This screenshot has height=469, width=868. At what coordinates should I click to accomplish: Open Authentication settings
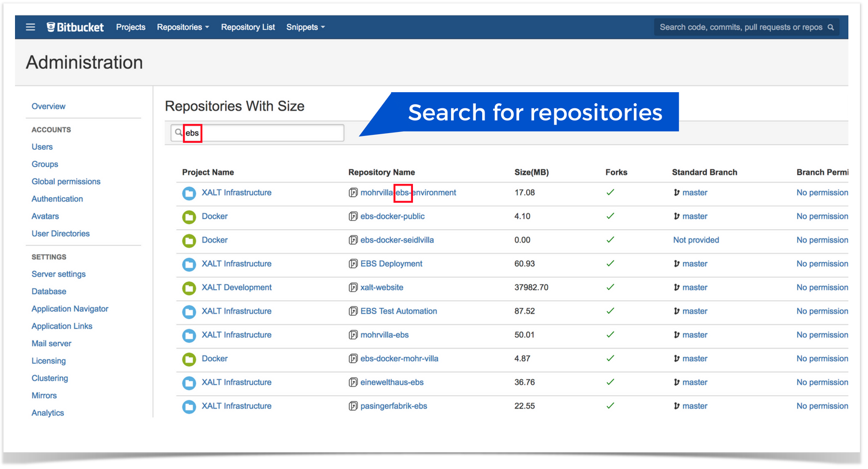pos(57,198)
